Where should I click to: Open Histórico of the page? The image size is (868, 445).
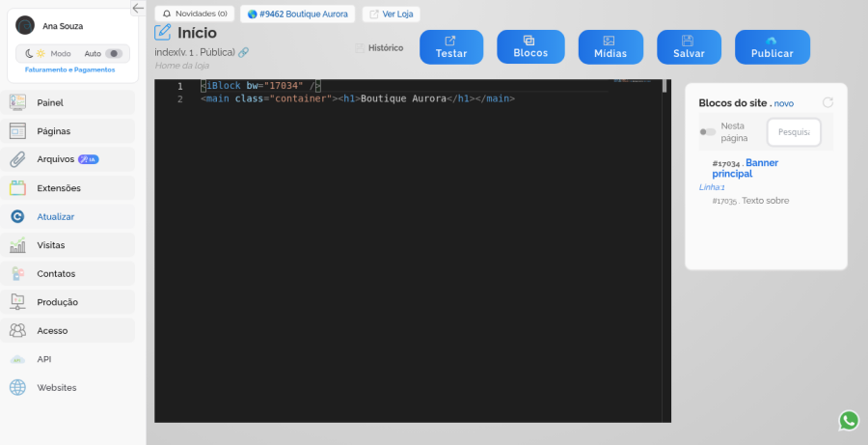pyautogui.click(x=379, y=48)
